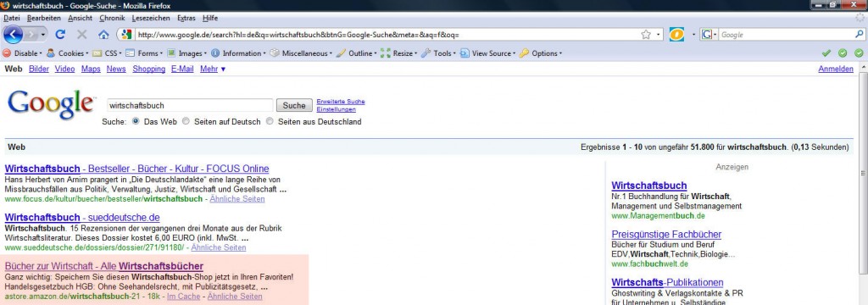Open the Chronik menu
The image size is (868, 305).
click(113, 19)
